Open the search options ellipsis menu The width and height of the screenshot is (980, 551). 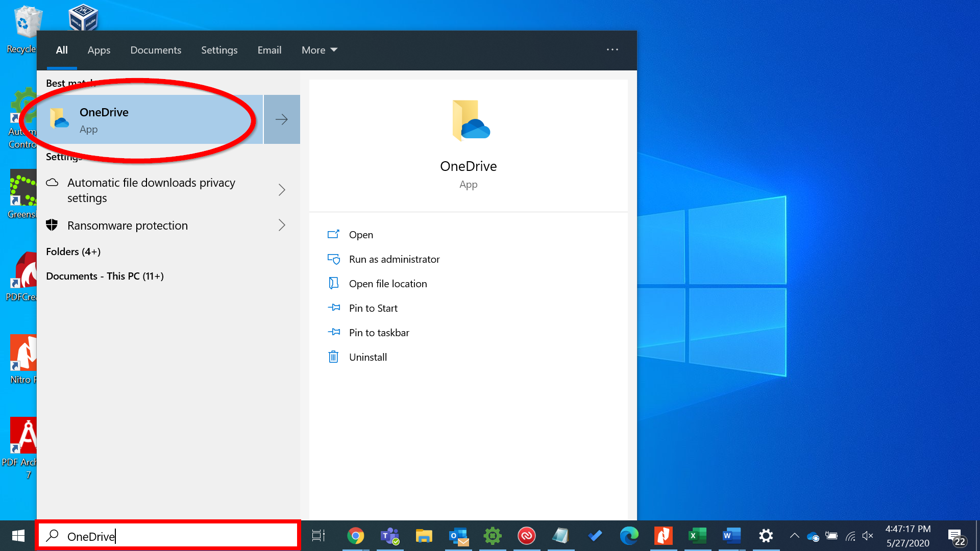tap(612, 49)
